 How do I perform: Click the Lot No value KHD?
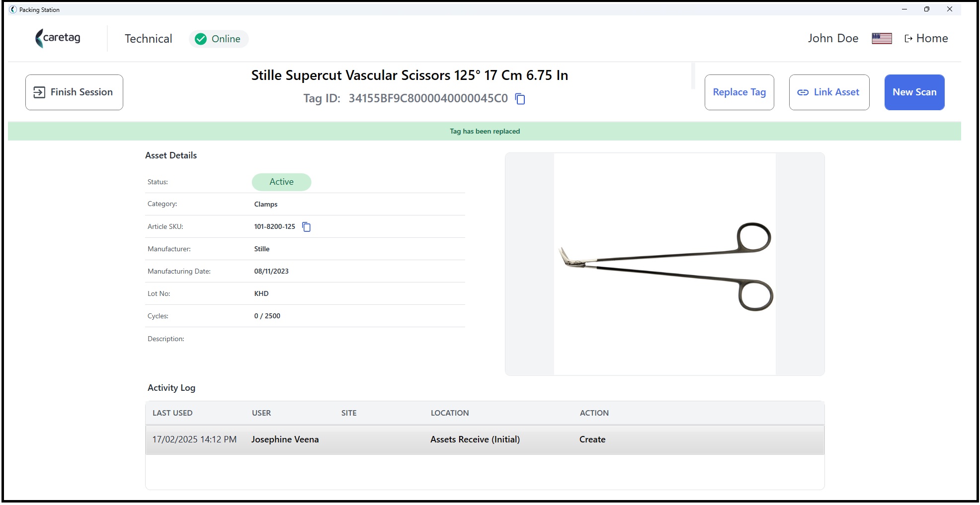click(261, 293)
